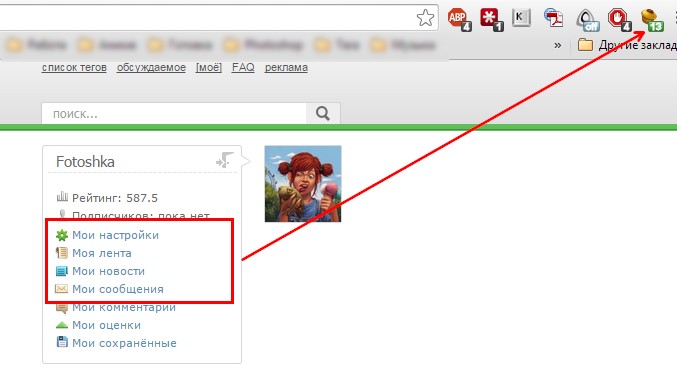Click the green arrow icon beside Мои оценки
Image resolution: width=677 pixels, height=370 pixels.
[62, 325]
